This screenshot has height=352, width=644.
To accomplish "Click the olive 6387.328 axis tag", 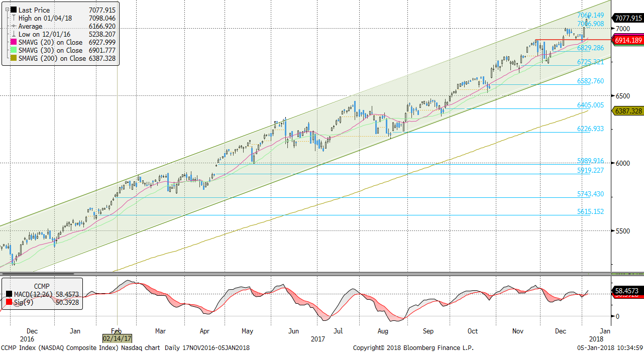I will [627, 111].
